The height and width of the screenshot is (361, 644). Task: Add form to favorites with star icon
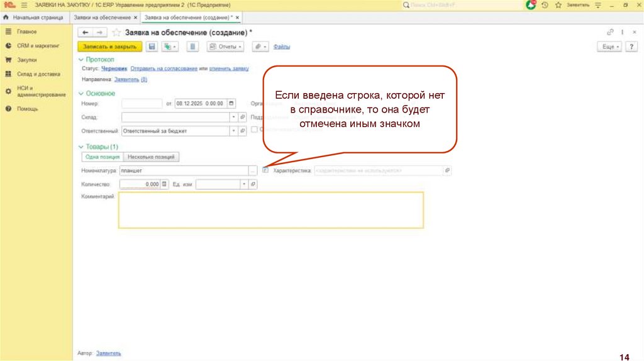coord(116,32)
